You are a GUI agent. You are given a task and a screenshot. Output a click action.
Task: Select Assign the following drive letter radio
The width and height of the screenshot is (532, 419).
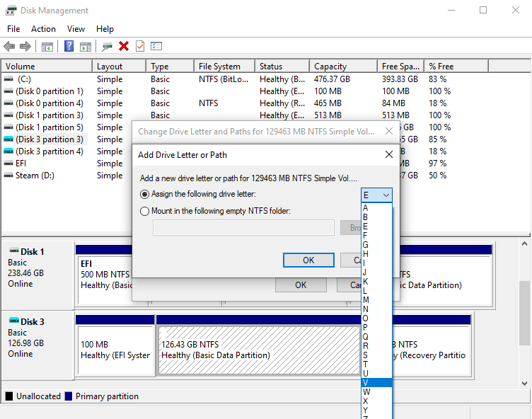tap(144, 194)
